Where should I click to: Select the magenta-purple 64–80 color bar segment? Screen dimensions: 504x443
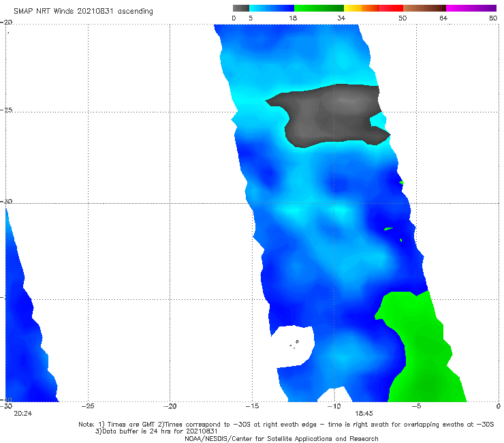pyautogui.click(x=471, y=8)
